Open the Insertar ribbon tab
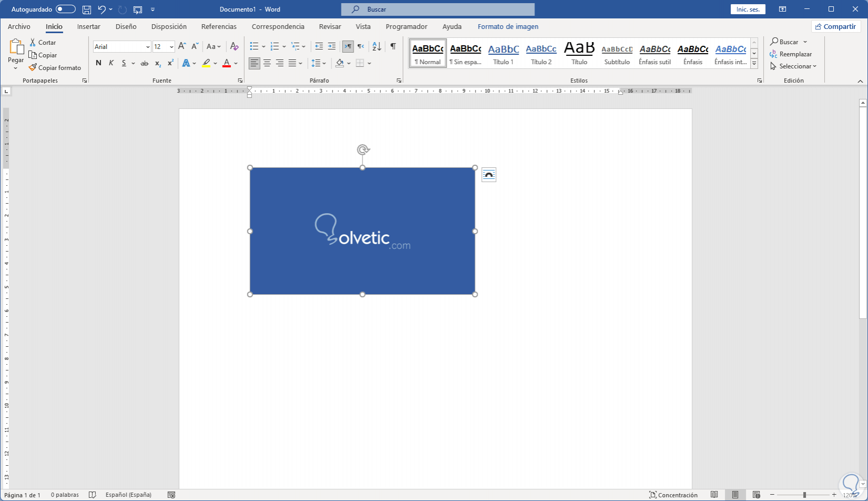Screen dimensions: 868x501 [x=88, y=26]
